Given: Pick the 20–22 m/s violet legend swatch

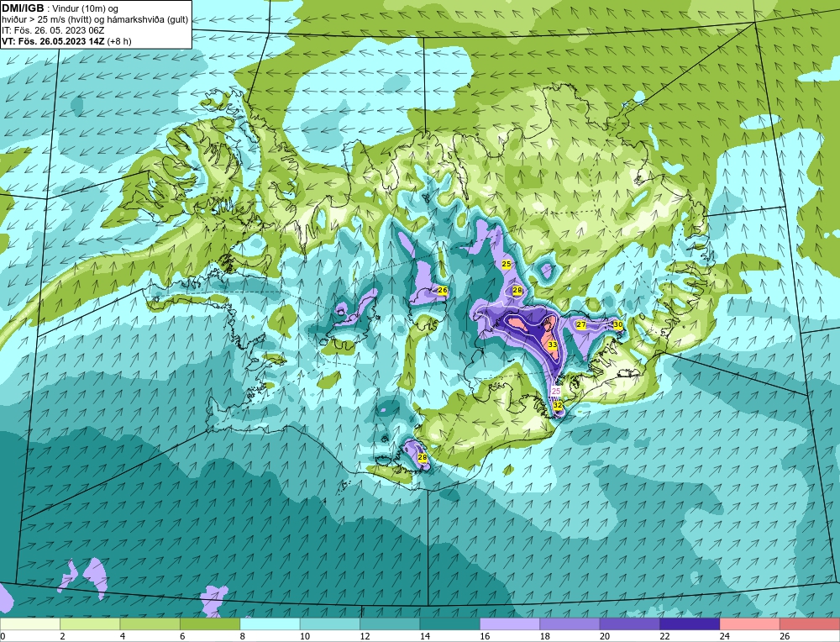Looking at the screenshot, I should (x=630, y=624).
